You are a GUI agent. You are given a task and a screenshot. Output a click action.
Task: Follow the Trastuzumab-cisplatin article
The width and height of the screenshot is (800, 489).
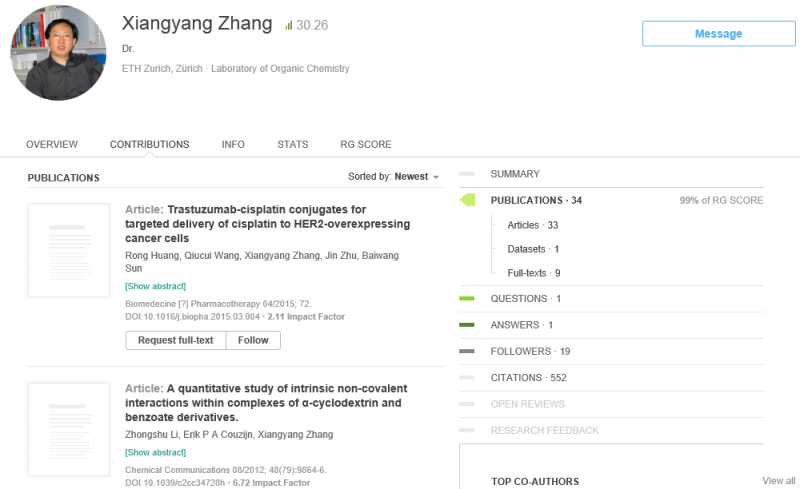253,340
